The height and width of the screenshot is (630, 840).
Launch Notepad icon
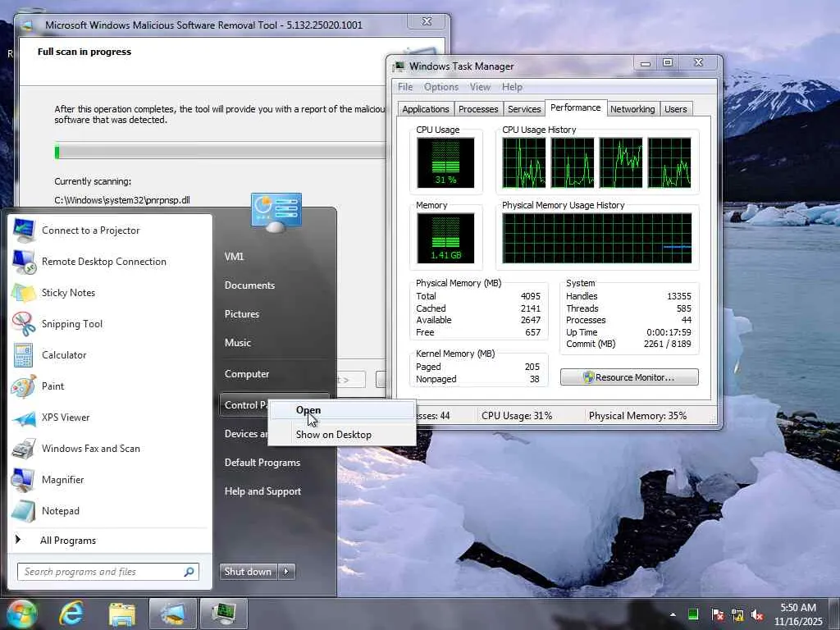click(x=24, y=510)
